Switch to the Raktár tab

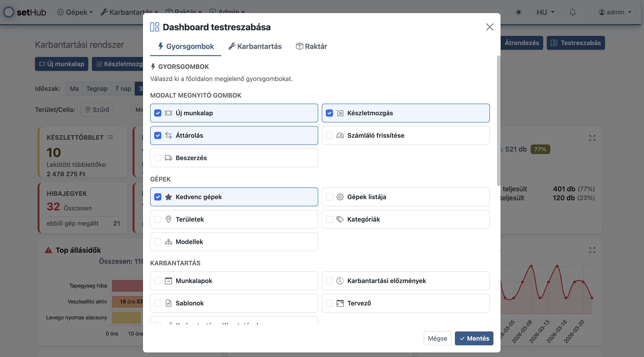click(311, 46)
